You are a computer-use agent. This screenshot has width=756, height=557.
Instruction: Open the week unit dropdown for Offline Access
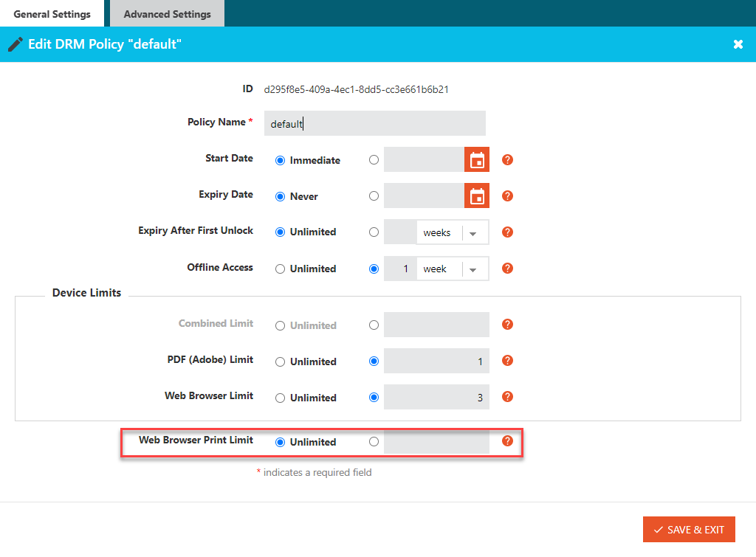(x=453, y=269)
